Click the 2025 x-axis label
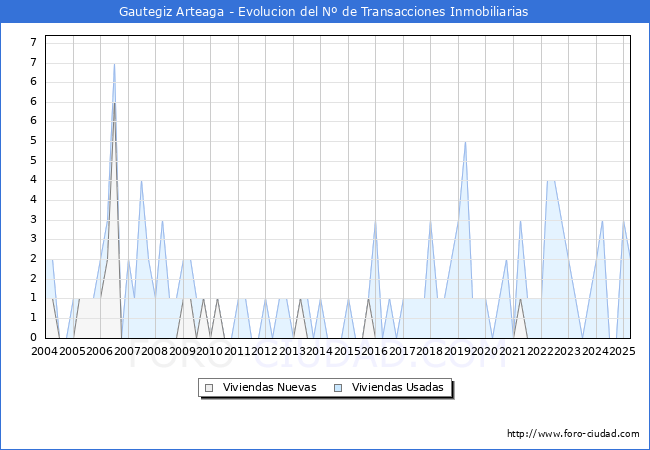The image size is (650, 450). 622,351
